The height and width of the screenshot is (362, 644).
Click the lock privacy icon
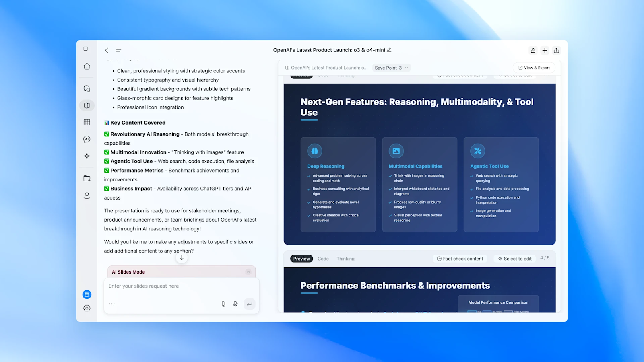pyautogui.click(x=533, y=50)
